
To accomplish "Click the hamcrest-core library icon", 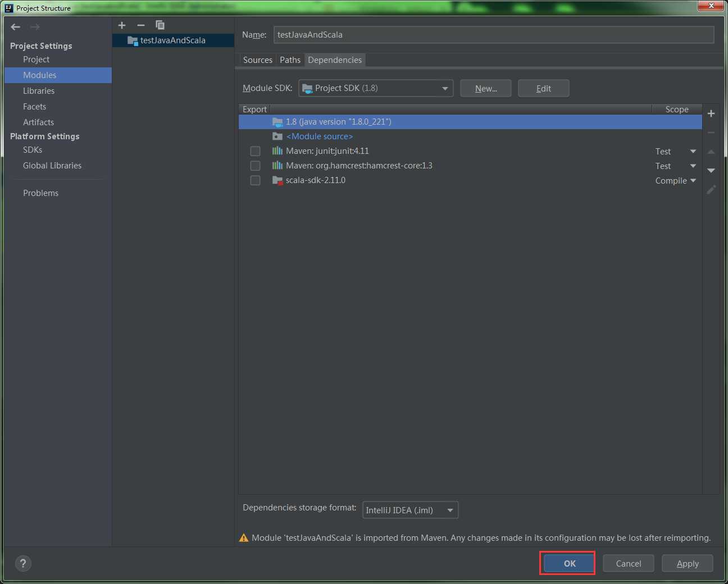I will (277, 166).
